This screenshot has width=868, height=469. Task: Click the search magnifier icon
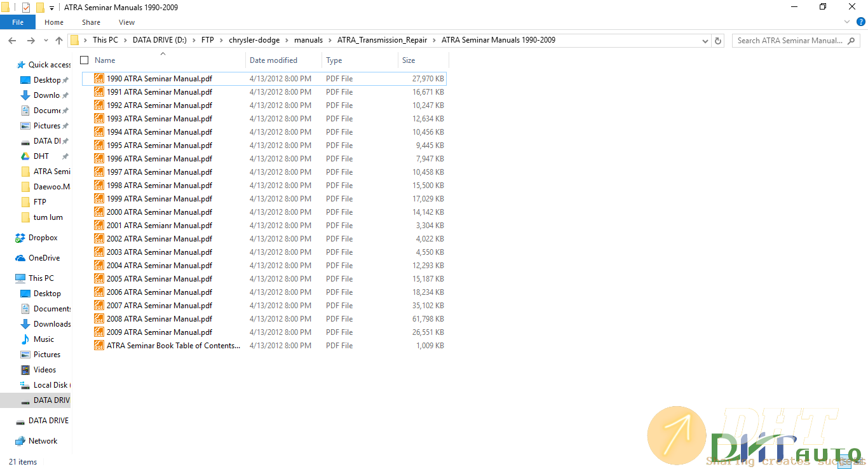[x=852, y=40]
